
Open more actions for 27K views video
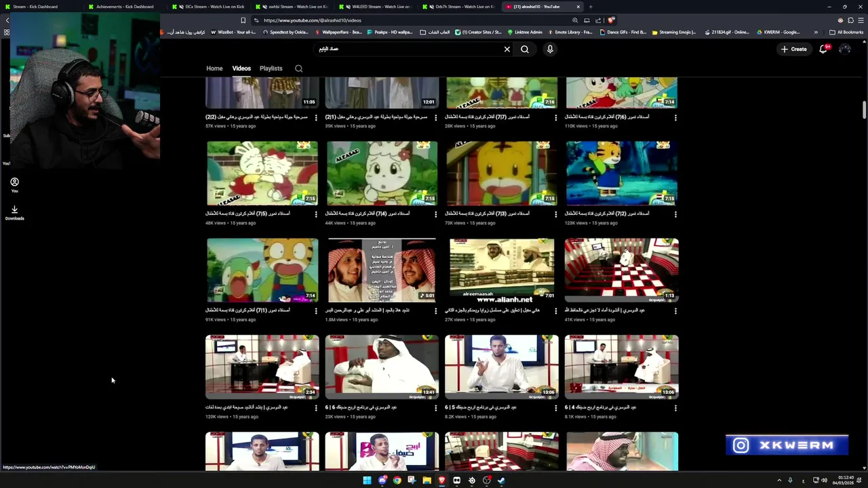tap(555, 311)
